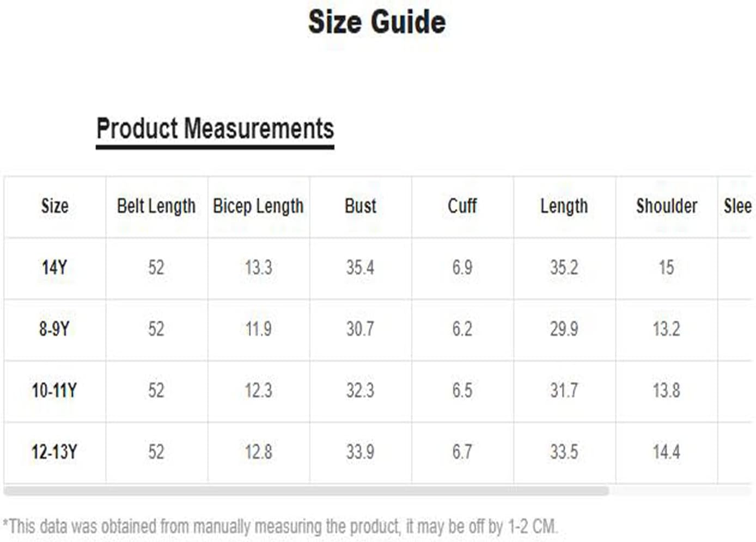This screenshot has height=542, width=756.
Task: Click the Shoulder column header
Action: (x=667, y=206)
